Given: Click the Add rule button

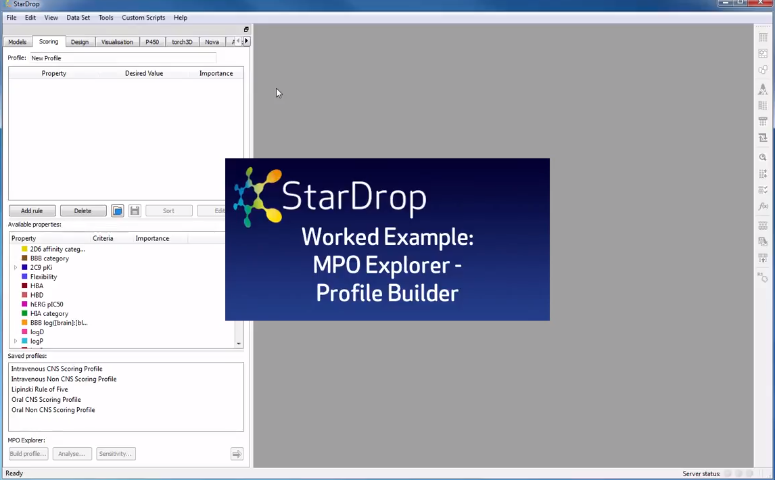Looking at the screenshot, I should [32, 211].
